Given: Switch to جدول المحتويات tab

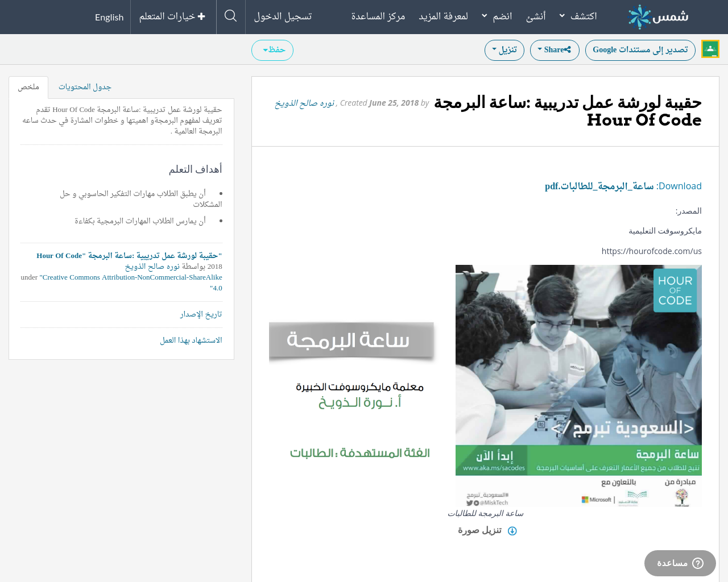Looking at the screenshot, I should click(x=85, y=87).
